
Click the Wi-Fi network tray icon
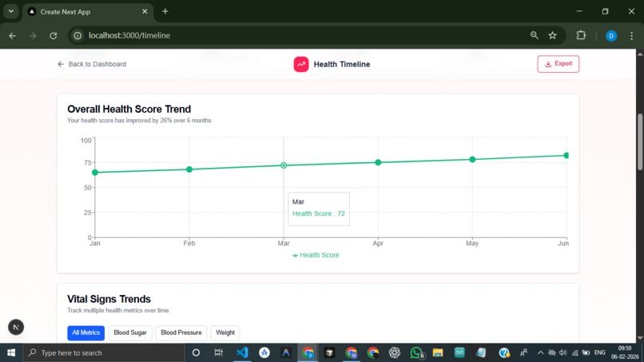(x=574, y=352)
